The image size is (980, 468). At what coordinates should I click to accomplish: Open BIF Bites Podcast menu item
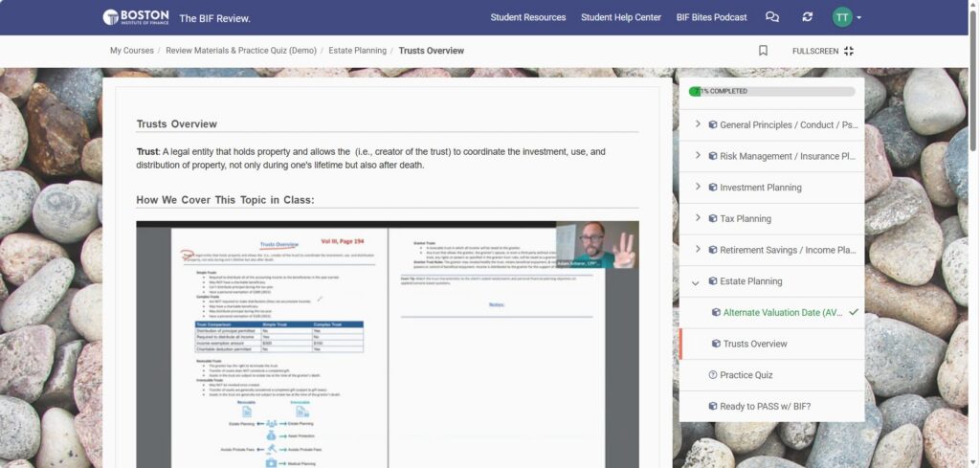tap(711, 17)
